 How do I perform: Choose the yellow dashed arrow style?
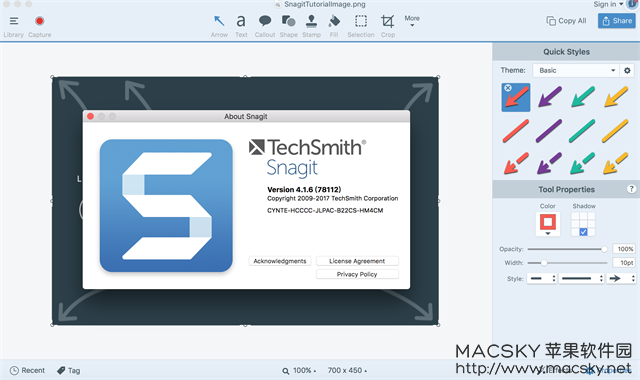point(615,163)
